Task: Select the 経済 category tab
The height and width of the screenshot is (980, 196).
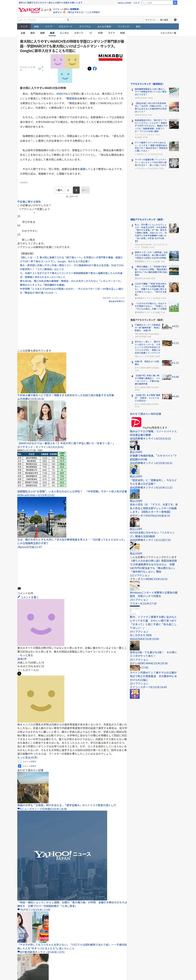Action: click(52, 33)
